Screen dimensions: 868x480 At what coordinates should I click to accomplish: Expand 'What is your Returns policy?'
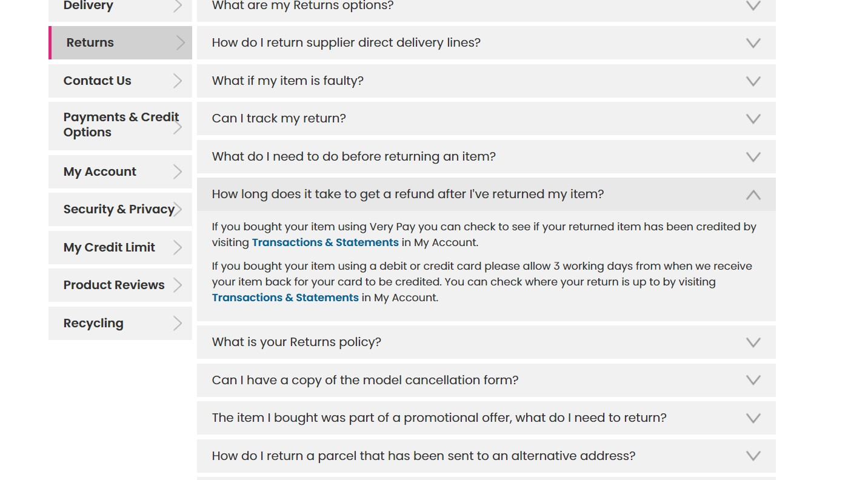click(x=486, y=342)
